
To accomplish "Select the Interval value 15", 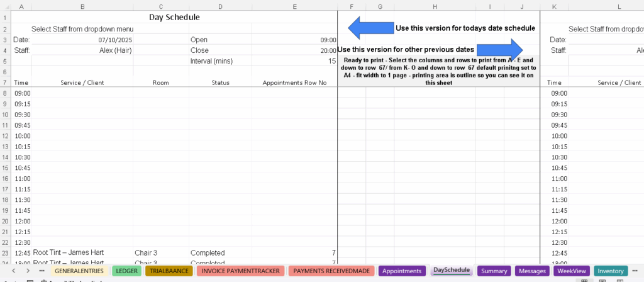I will click(x=294, y=61).
